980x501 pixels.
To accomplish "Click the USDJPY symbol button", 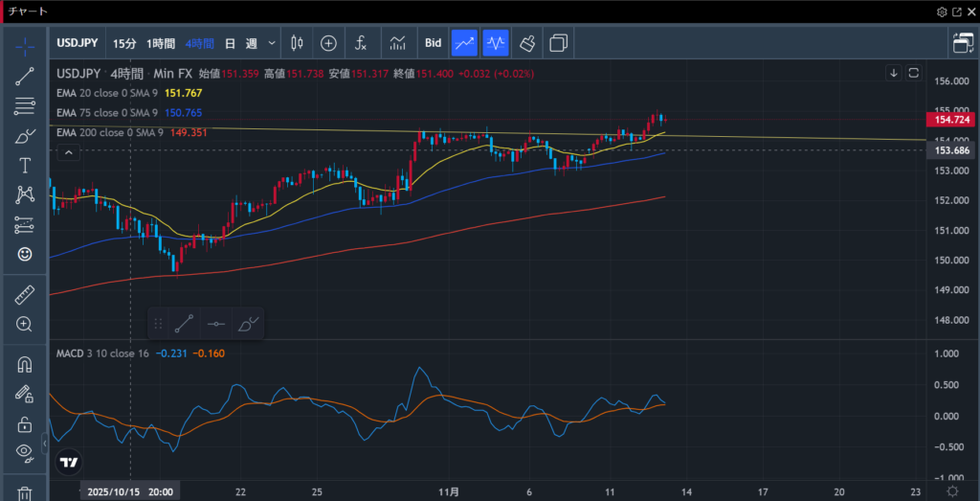I will point(76,43).
